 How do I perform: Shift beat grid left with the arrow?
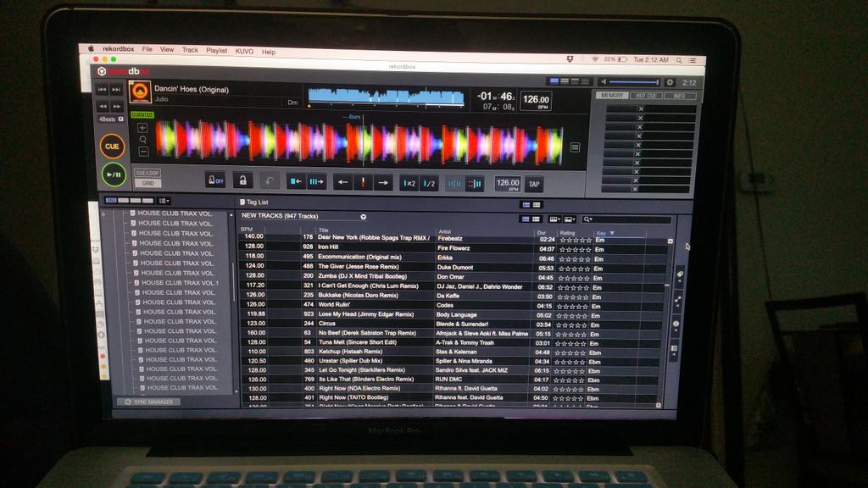342,182
